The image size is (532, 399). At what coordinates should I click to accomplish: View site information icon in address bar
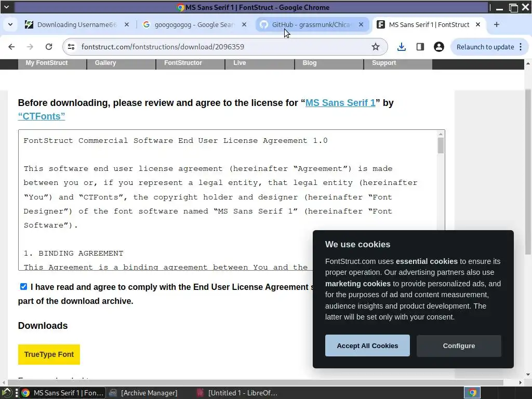[71, 47]
